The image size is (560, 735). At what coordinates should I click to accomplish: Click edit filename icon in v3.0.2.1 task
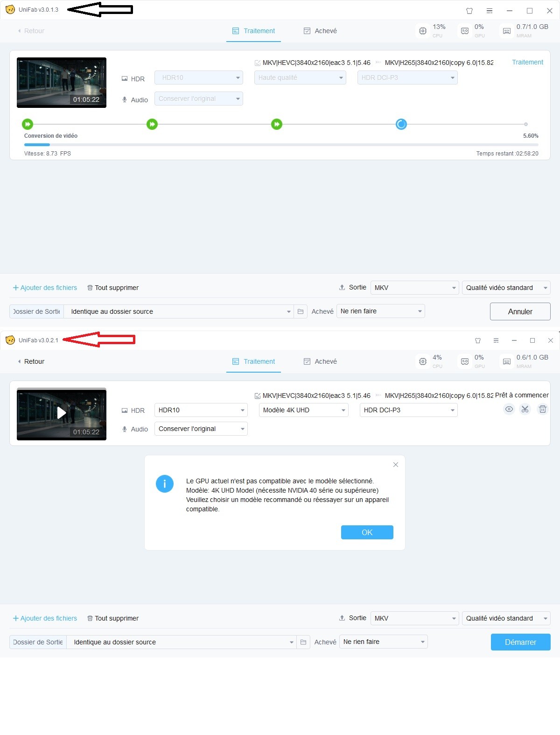[x=258, y=396]
